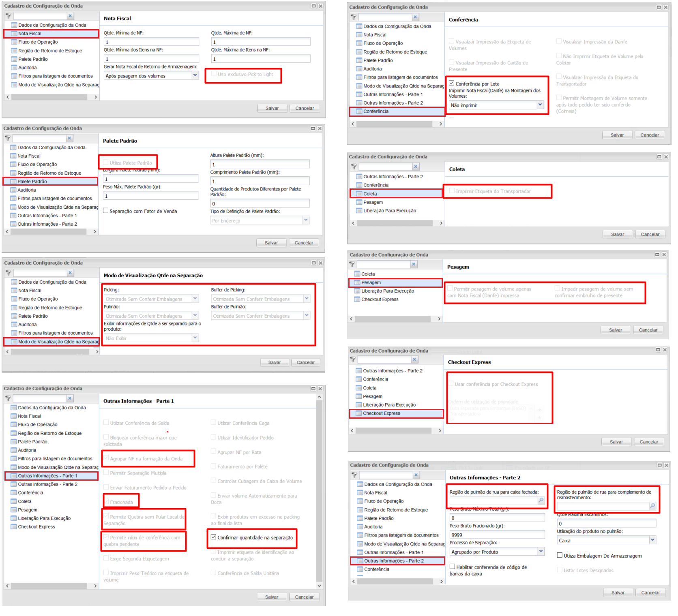
Task: Clear the tree filter in the Conferência window
Action: [x=415, y=17]
